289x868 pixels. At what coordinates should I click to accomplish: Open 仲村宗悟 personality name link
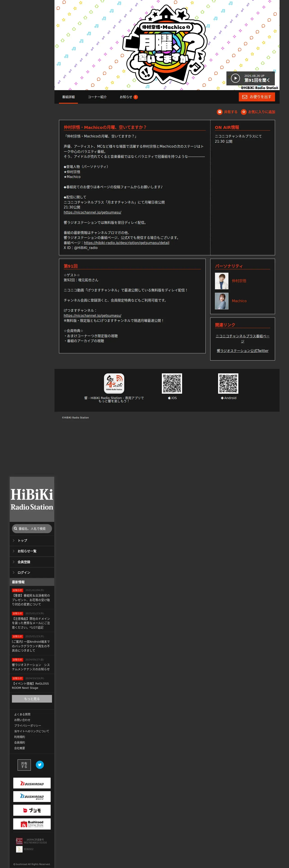(239, 281)
